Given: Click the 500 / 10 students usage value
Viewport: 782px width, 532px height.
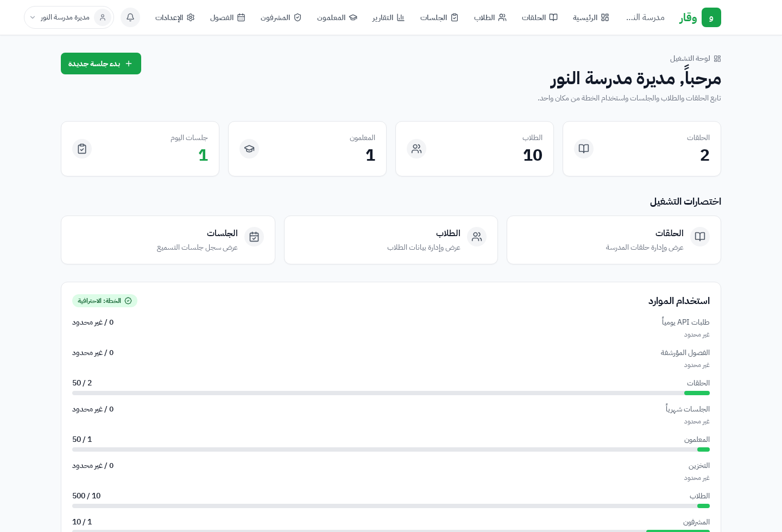Looking at the screenshot, I should 86,496.
